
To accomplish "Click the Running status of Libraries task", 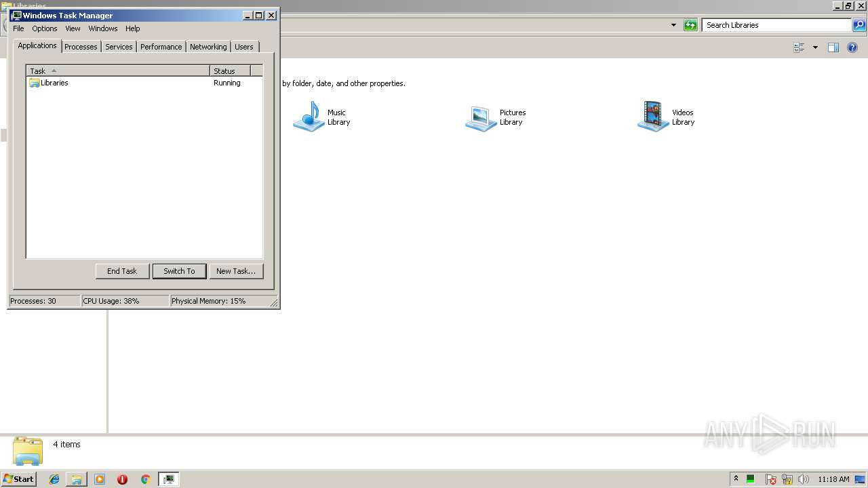I will (x=227, y=83).
